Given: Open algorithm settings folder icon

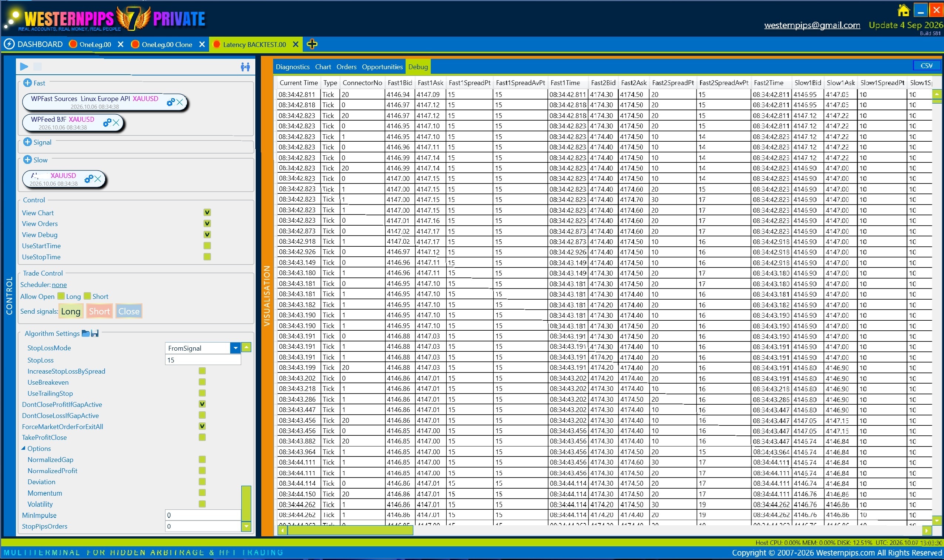Looking at the screenshot, I should pyautogui.click(x=86, y=333).
